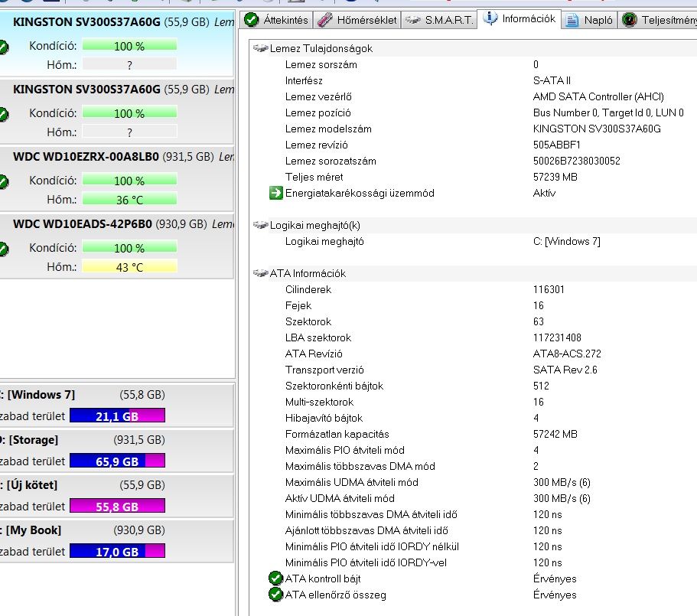Select the Információk tab
The width and height of the screenshot is (697, 616).
point(519,18)
